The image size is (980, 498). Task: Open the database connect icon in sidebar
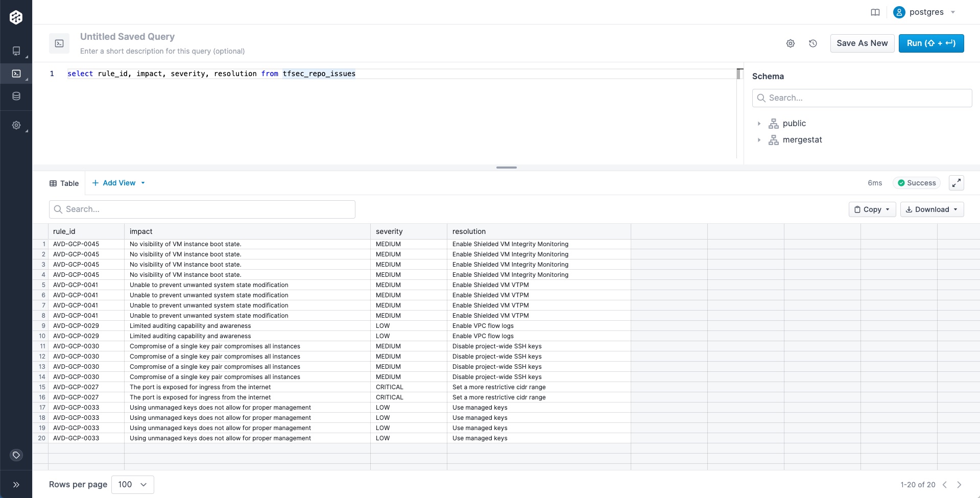(x=16, y=96)
